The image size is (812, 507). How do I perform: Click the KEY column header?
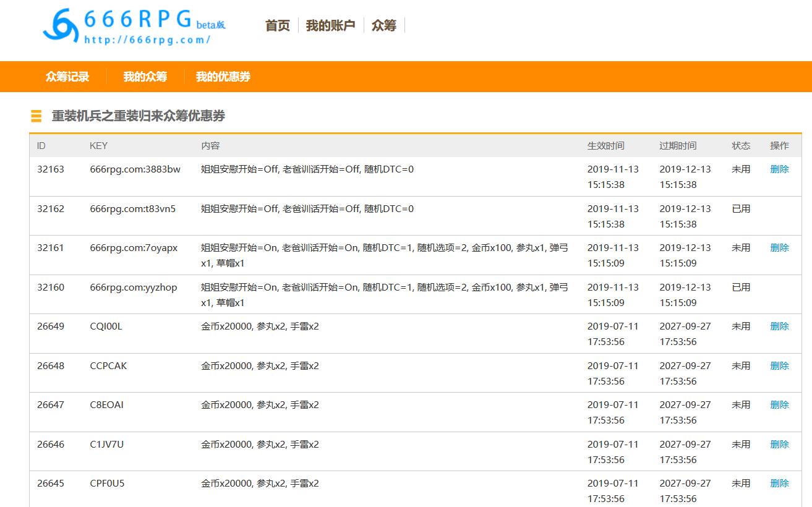click(98, 146)
